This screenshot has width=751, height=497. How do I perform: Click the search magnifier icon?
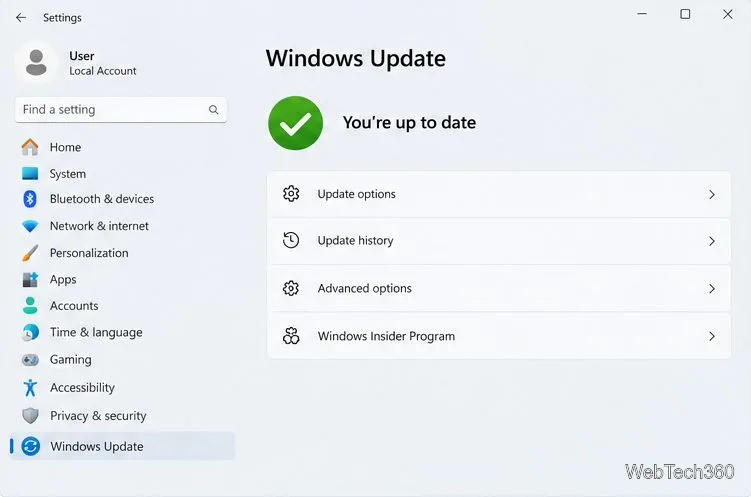tap(214, 110)
